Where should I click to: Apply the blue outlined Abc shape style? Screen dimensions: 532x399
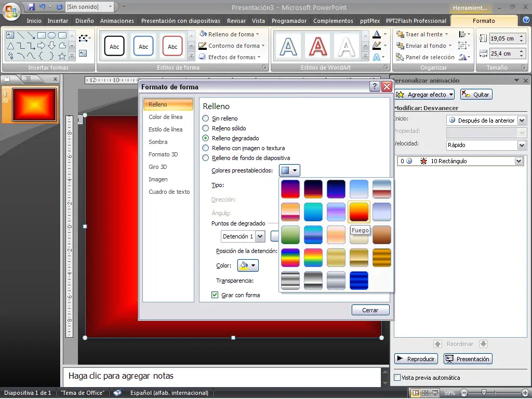click(143, 46)
